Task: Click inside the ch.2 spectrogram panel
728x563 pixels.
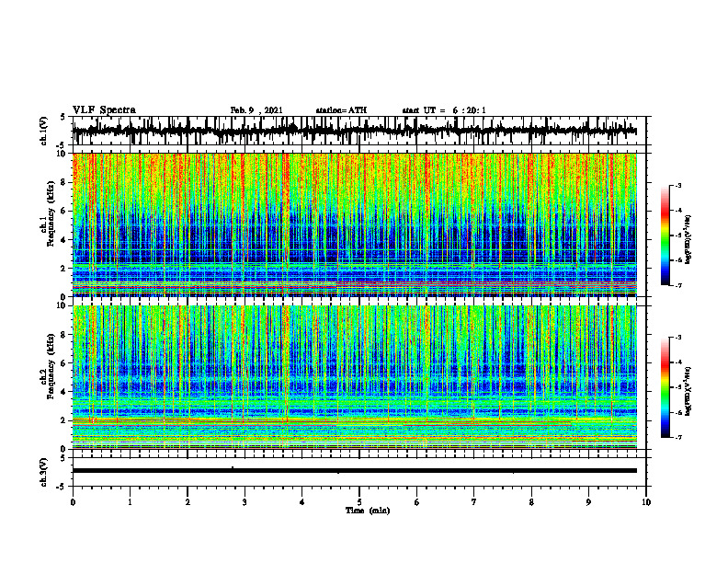Action: pos(354,377)
